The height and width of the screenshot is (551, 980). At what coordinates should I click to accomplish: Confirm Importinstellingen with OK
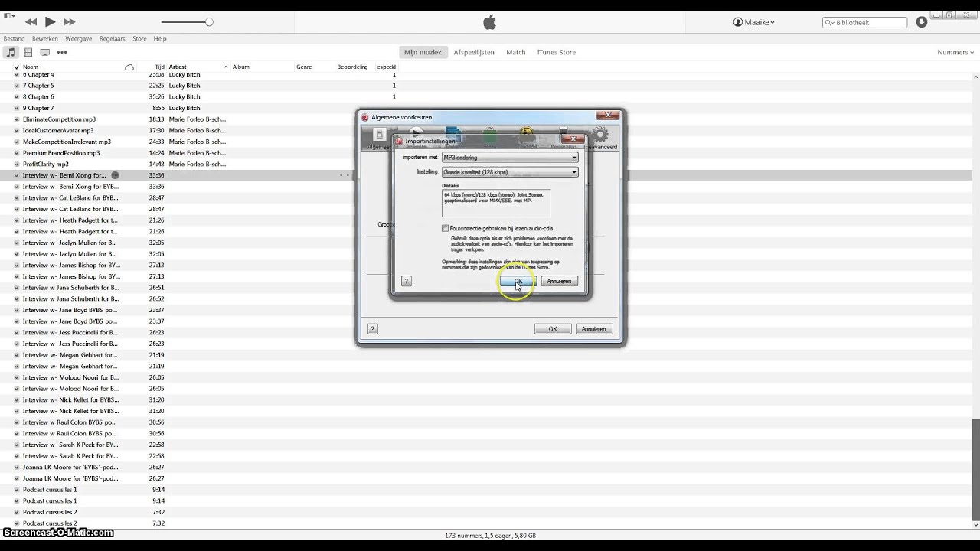pyautogui.click(x=518, y=281)
